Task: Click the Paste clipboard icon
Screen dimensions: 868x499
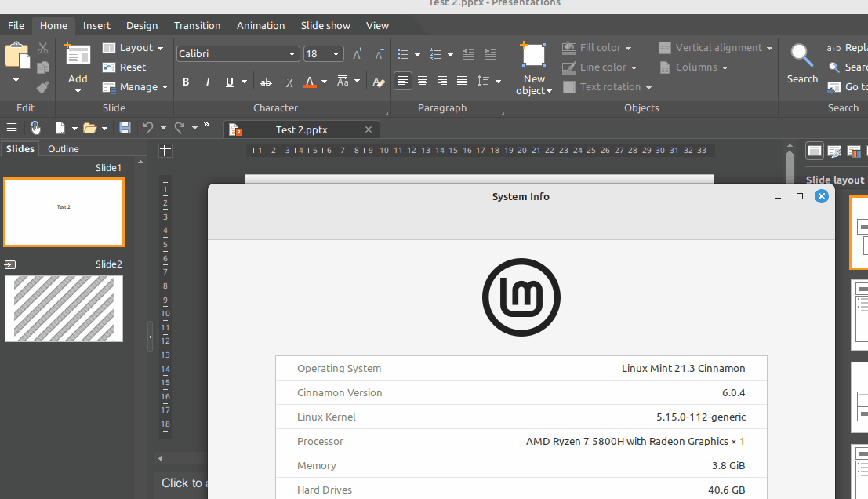Action: [16, 55]
